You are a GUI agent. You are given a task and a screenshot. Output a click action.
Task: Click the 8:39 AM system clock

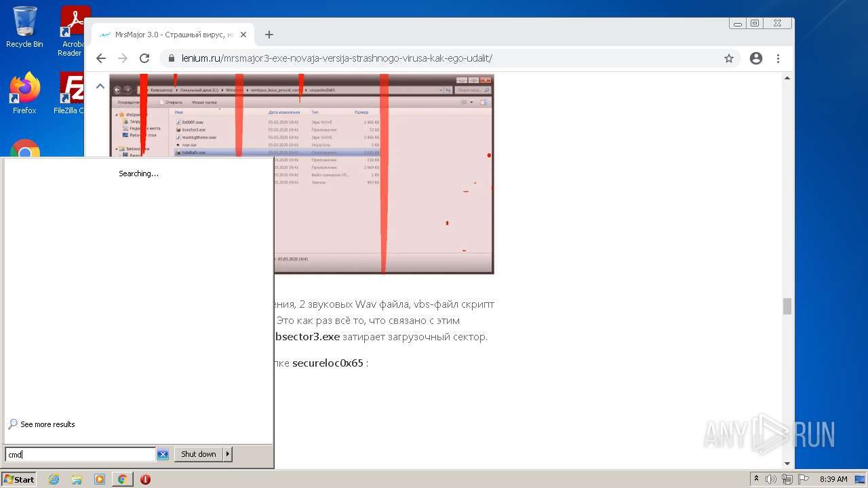(x=833, y=479)
